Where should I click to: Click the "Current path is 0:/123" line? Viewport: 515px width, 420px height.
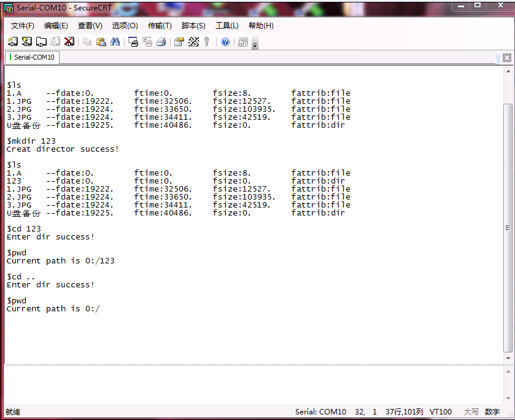tap(60, 261)
